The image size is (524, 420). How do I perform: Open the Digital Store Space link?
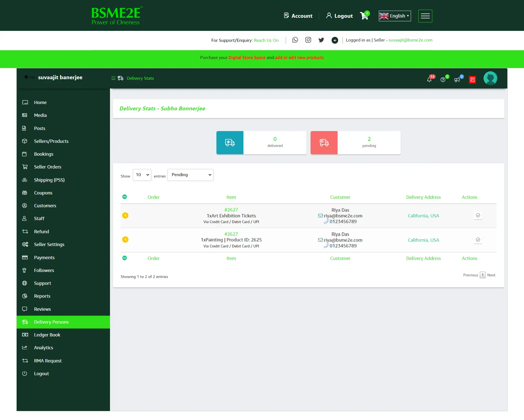(247, 58)
